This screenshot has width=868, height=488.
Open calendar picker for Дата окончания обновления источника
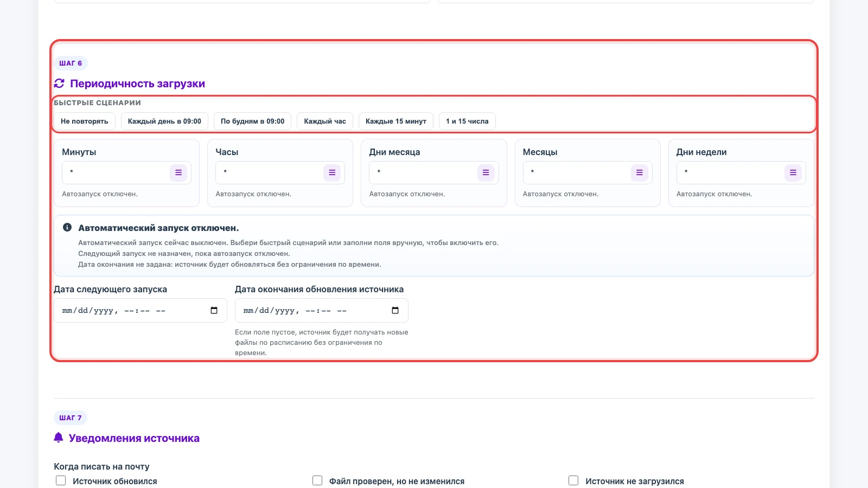[395, 310]
